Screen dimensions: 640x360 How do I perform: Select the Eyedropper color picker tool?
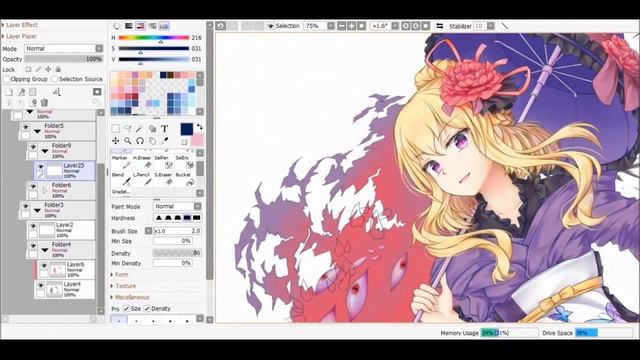[164, 141]
